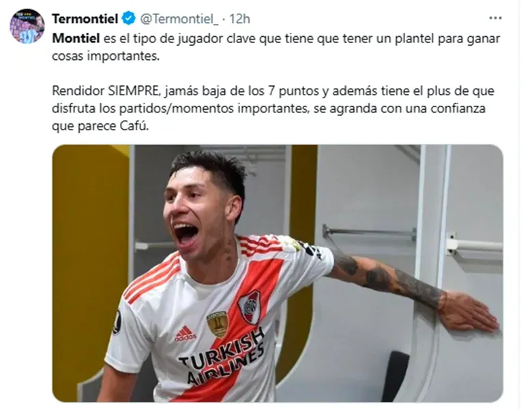Viewport: 532px width, 409px height.
Task: Click the bold word Montiel in tweet
Action: 76,38
